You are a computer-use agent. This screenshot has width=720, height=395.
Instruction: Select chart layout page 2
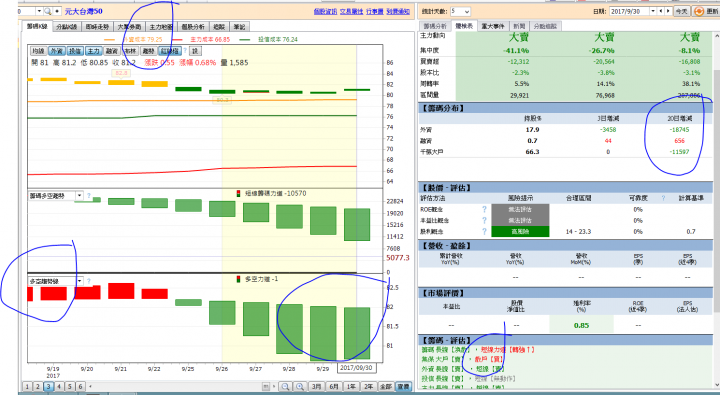pyautogui.click(x=38, y=387)
